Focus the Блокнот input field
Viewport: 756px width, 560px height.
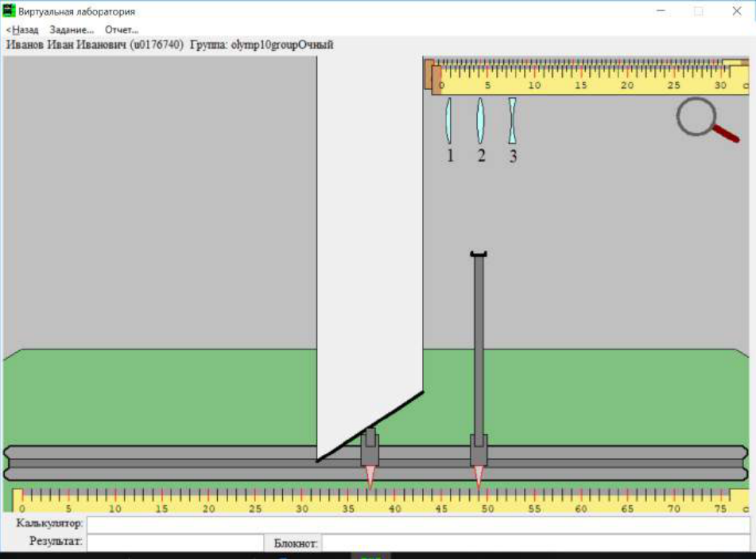tap(536, 542)
